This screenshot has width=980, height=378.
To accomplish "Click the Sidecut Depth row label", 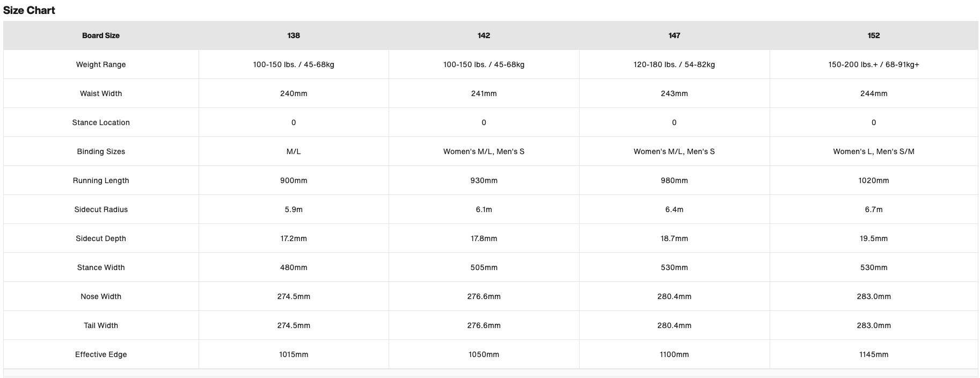I will (x=101, y=238).
